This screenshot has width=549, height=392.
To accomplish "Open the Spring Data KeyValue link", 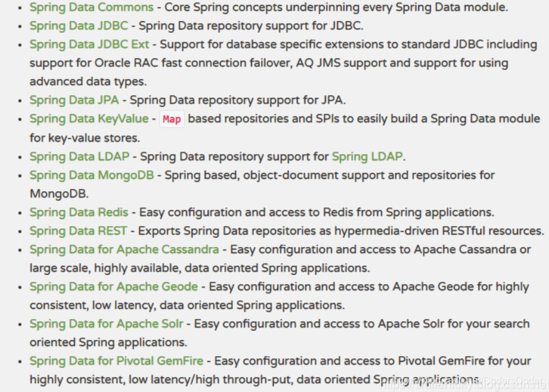I will pyautogui.click(x=89, y=119).
